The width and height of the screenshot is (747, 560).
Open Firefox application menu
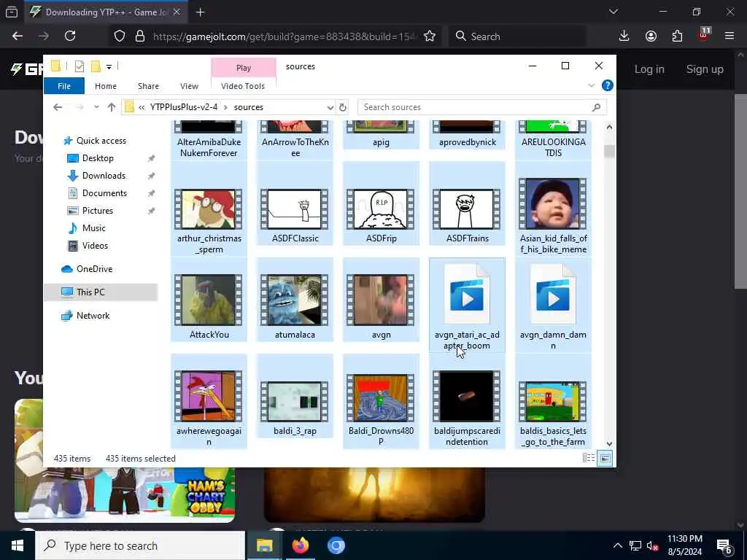point(729,36)
